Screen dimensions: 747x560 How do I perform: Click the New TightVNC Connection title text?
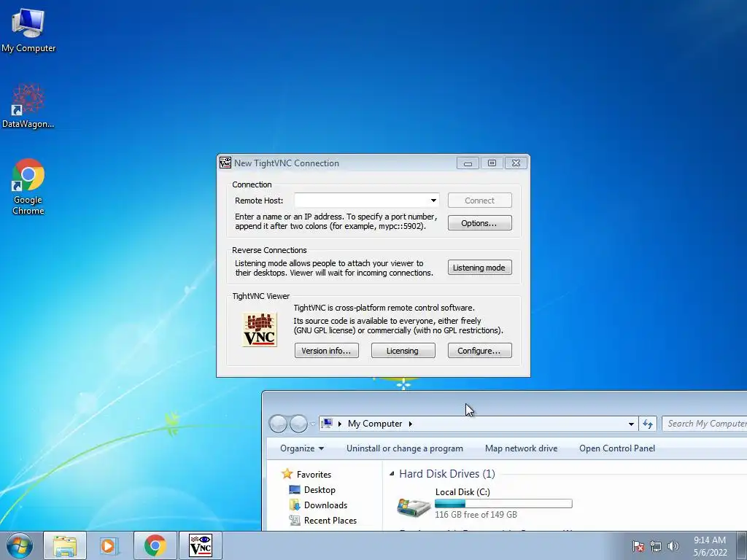coord(286,163)
